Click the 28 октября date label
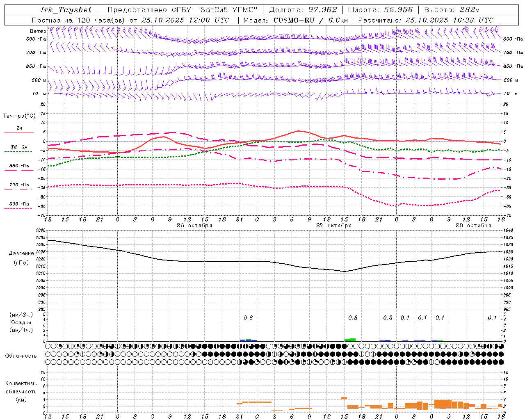Image resolution: width=525 pixels, height=420 pixels. pos(473,225)
